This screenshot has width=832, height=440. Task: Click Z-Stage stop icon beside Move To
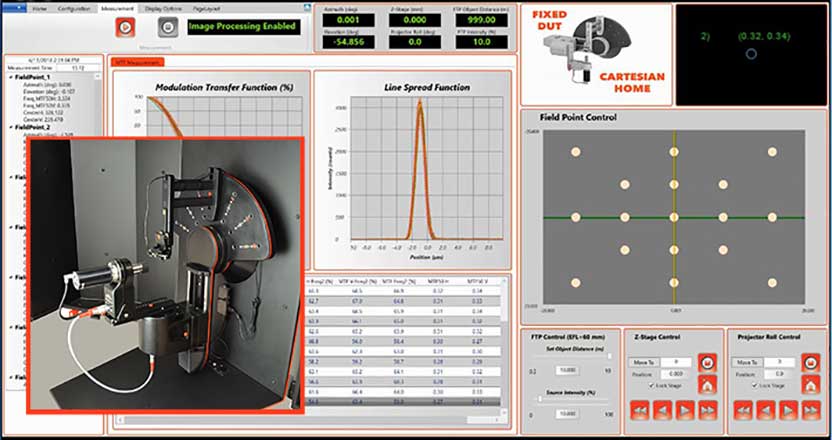pyautogui.click(x=707, y=362)
